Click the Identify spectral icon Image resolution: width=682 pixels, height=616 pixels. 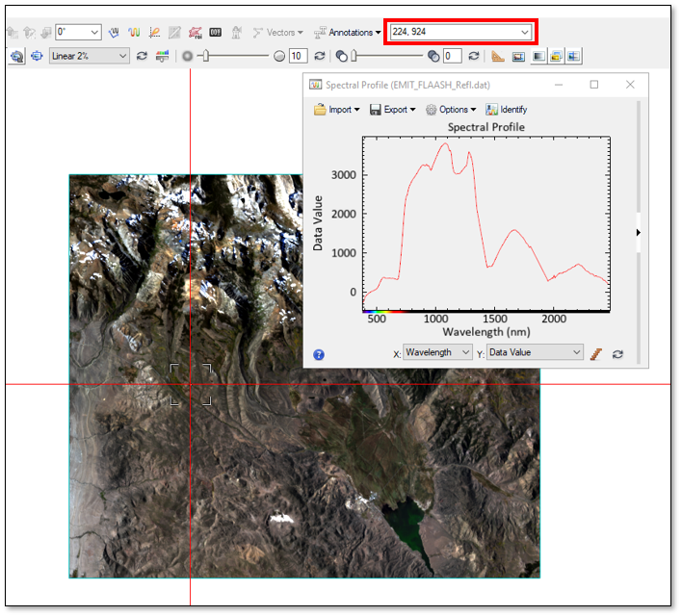[506, 110]
